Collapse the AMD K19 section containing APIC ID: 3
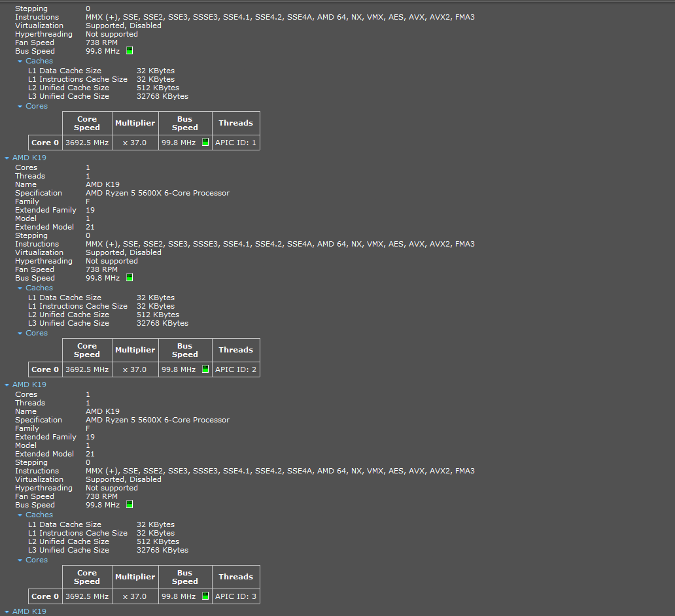 [x=7, y=385]
